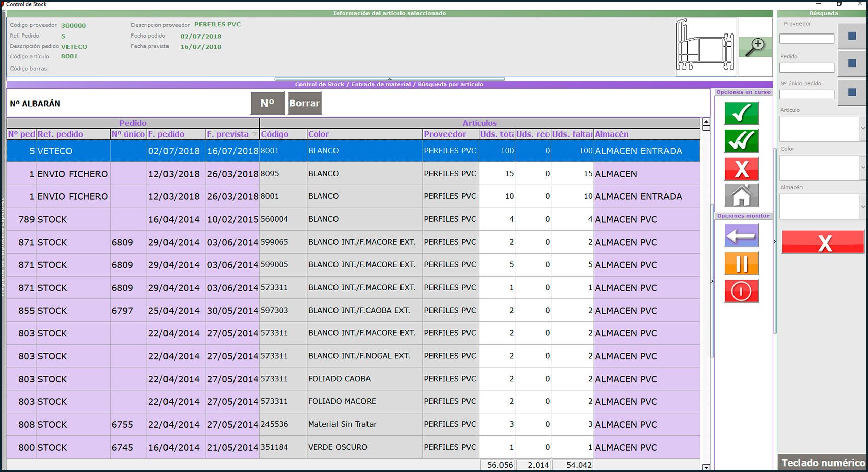Click the green double checkmark icon
The image size is (868, 472).
(x=741, y=141)
